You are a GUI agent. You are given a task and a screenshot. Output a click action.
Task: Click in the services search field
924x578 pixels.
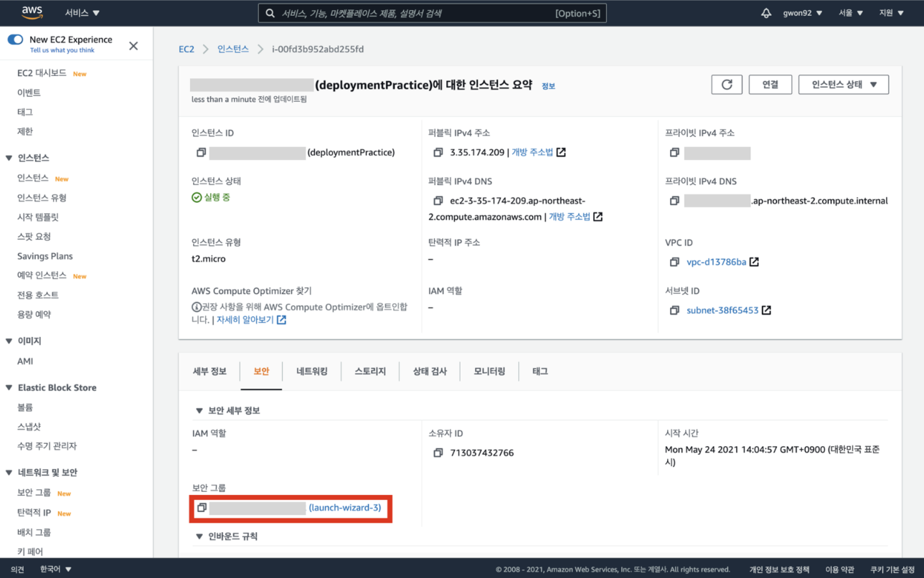432,13
